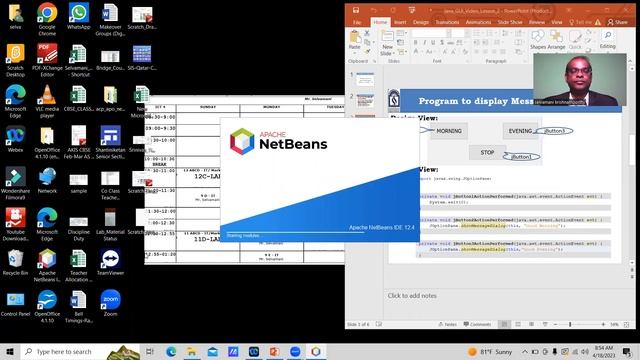Image resolution: width=640 pixels, height=360 pixels.
Task: Open the slide Layout dropdown
Action: tap(402, 33)
